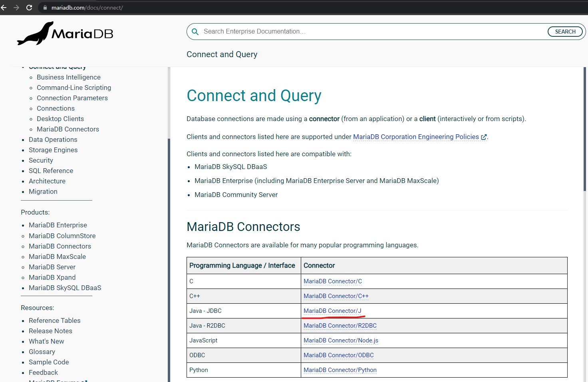This screenshot has width=588, height=382.
Task: Click the padlock site info icon
Action: click(45, 8)
